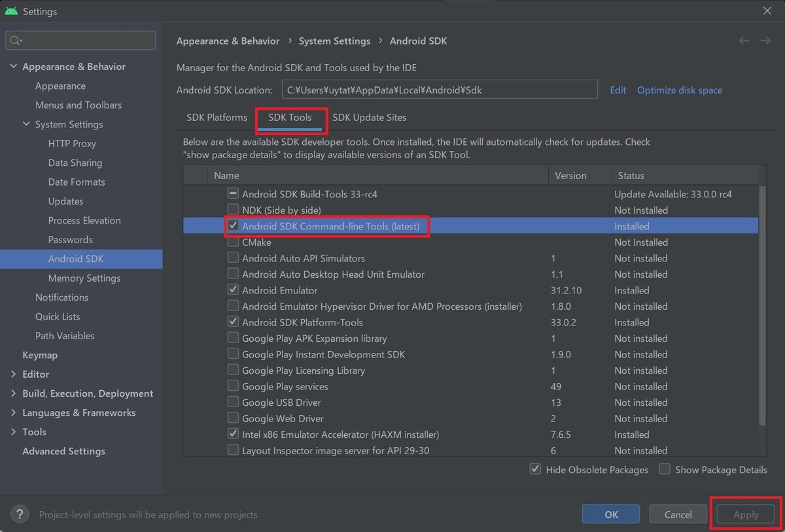The width and height of the screenshot is (785, 532).
Task: Open Path Variables settings
Action: tap(65, 336)
